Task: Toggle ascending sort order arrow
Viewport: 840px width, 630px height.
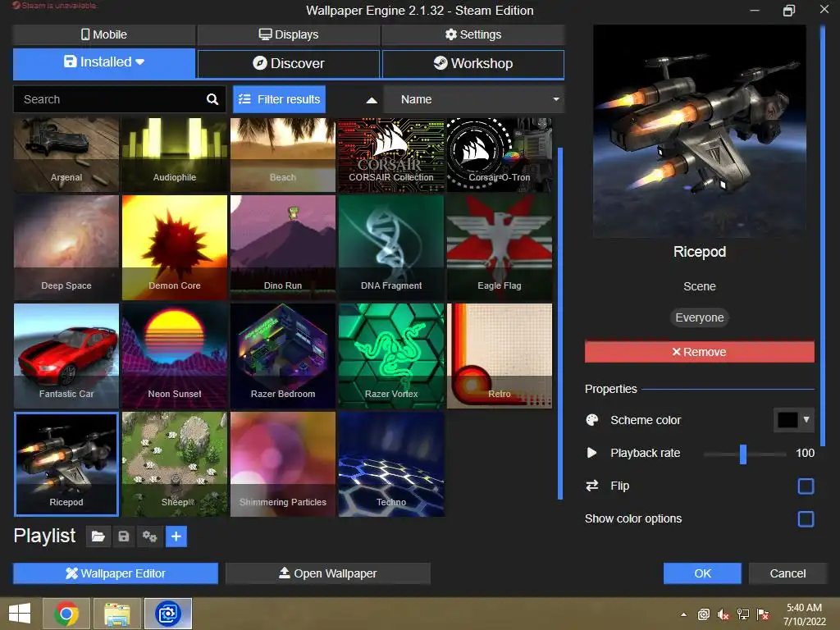Action: tap(372, 99)
